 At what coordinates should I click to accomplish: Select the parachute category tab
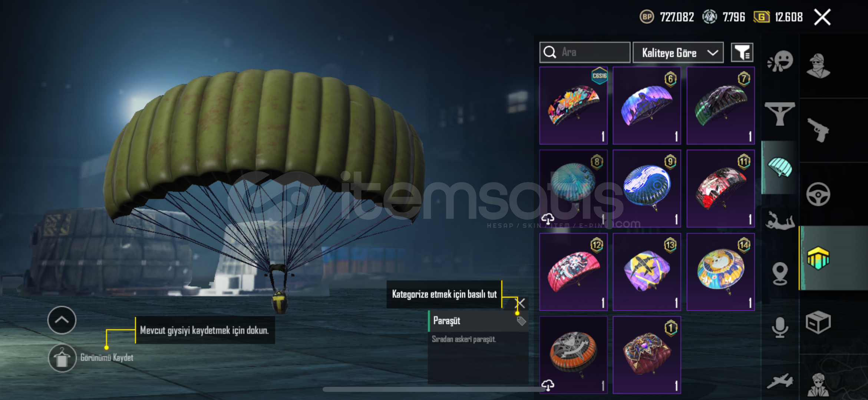click(x=780, y=167)
